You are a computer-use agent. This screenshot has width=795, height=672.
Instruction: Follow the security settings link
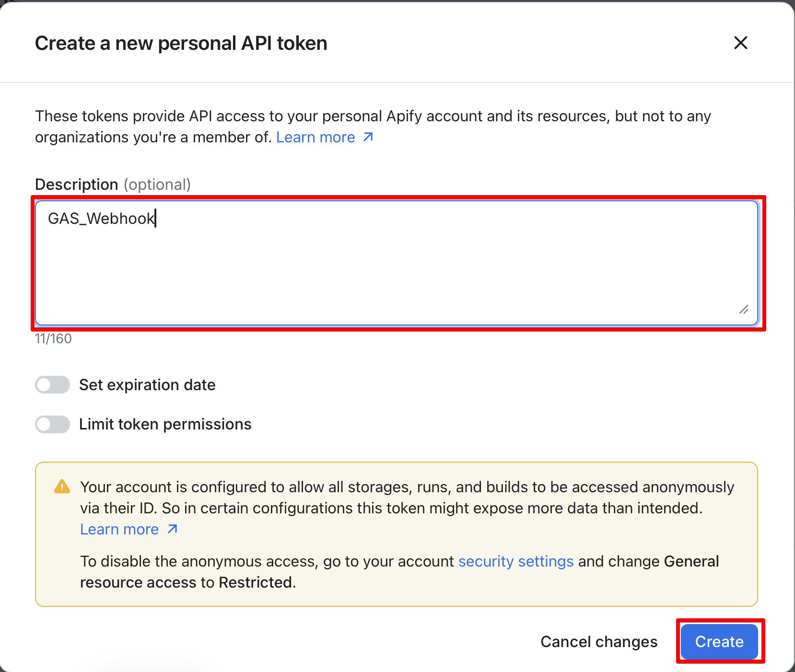coord(516,561)
